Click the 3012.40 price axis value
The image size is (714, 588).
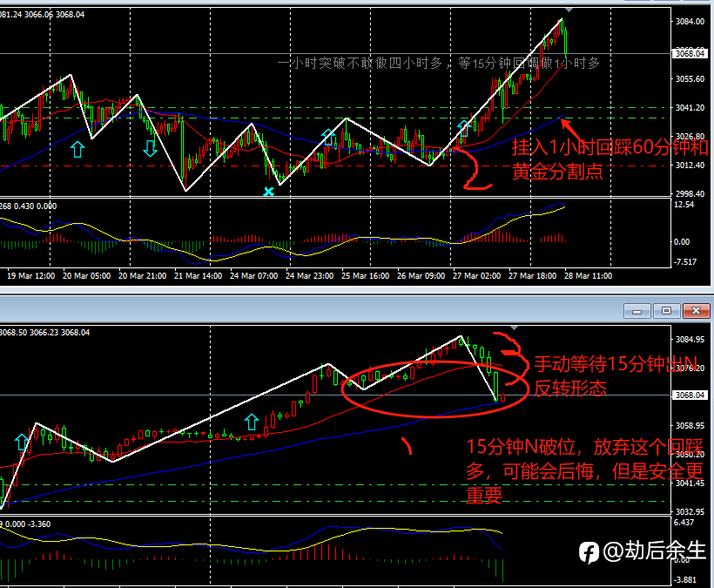(x=690, y=165)
